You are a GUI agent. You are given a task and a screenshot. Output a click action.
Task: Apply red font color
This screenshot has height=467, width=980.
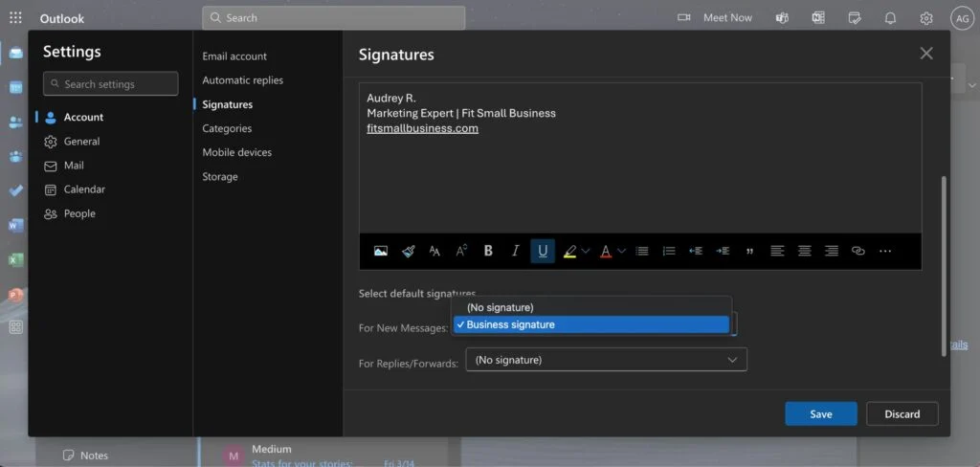point(605,252)
